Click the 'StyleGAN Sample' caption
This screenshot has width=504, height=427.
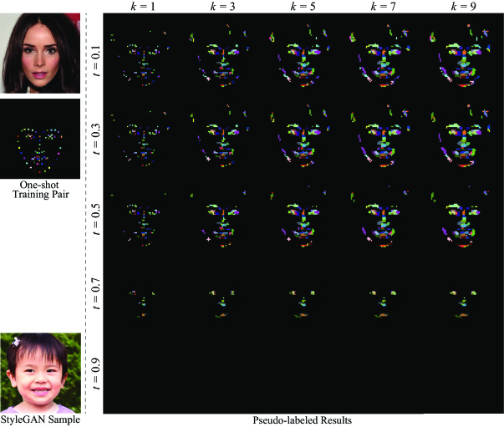40,419
